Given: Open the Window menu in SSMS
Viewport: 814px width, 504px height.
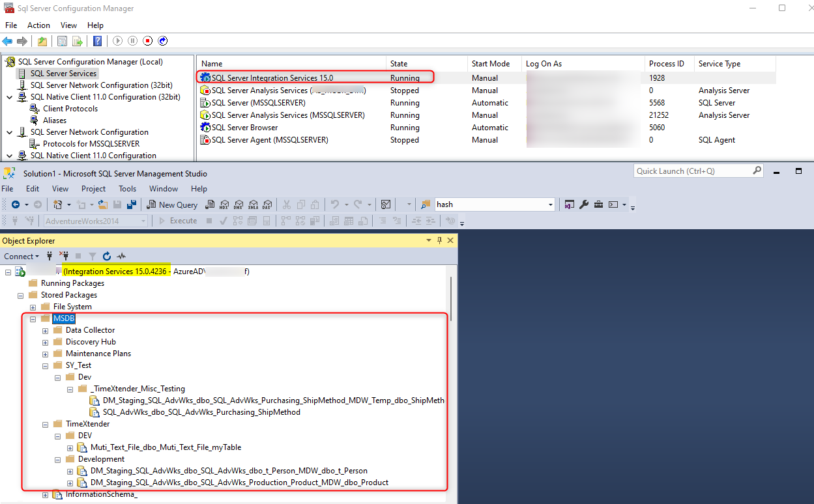Looking at the screenshot, I should 164,189.
